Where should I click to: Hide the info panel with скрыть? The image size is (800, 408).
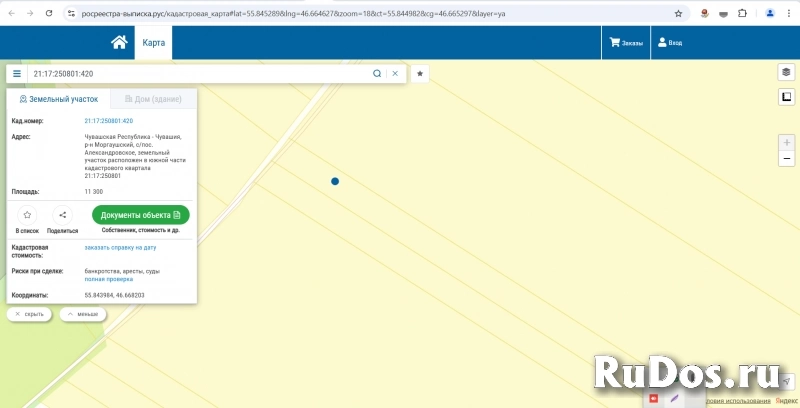click(29, 314)
